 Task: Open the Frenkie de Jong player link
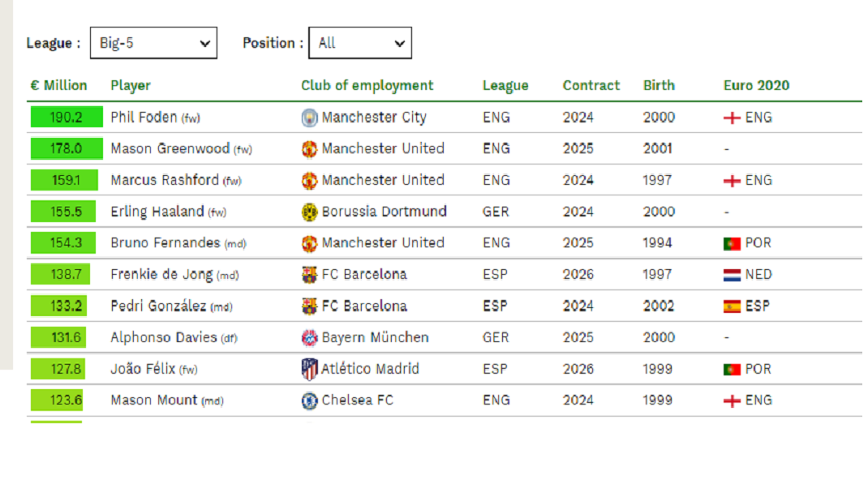point(162,275)
